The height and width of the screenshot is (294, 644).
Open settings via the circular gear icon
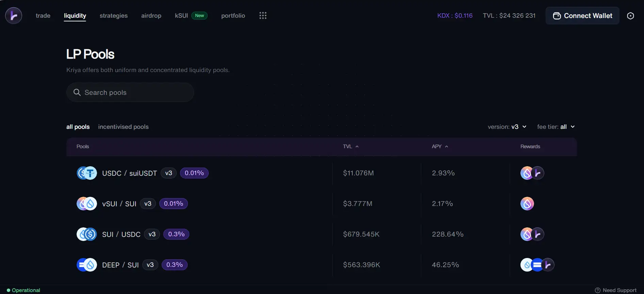[630, 16]
